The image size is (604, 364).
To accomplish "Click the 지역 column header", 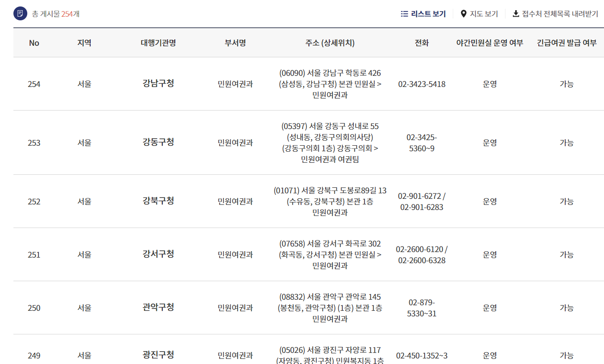I will click(x=84, y=43).
